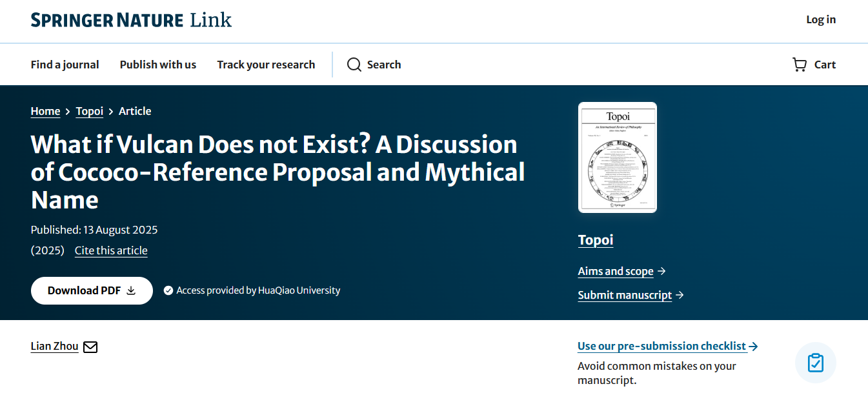
Task: Click the Springer Nature Link logo
Action: pyautogui.click(x=131, y=20)
